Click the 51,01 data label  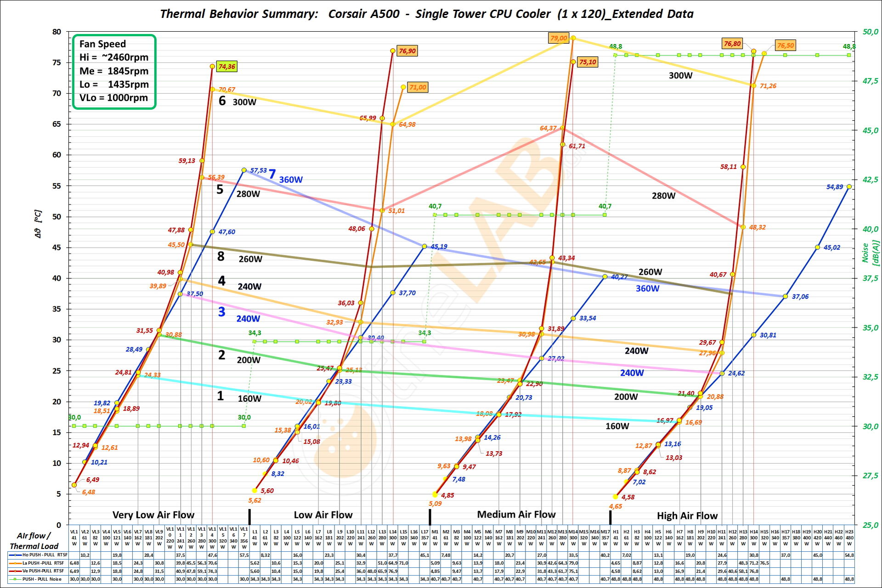pos(396,211)
